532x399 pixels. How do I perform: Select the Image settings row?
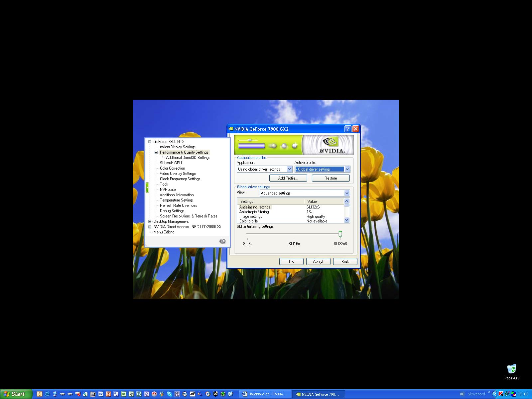point(291,216)
